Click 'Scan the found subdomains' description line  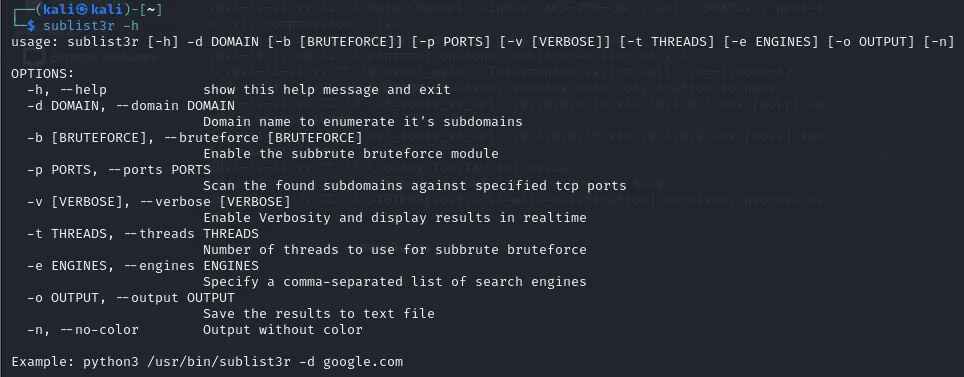click(414, 186)
